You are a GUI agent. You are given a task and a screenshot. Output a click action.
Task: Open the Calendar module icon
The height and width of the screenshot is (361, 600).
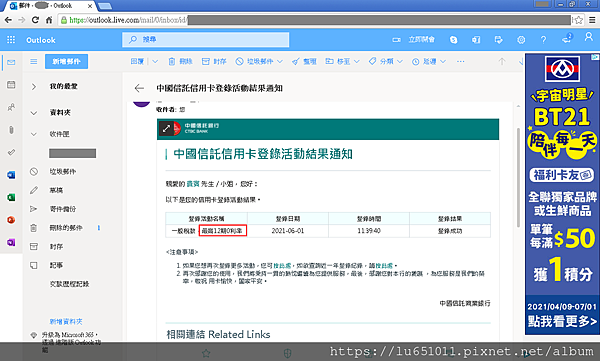[x=11, y=85]
